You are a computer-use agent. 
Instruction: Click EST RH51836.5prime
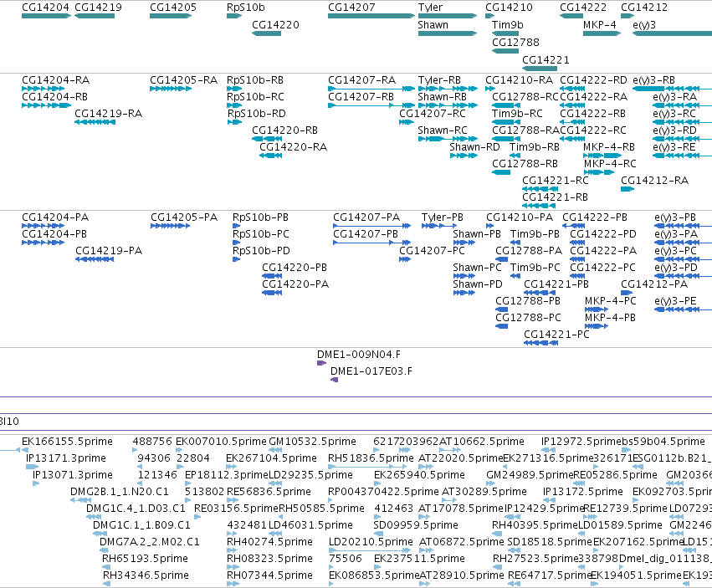pyautogui.click(x=371, y=458)
